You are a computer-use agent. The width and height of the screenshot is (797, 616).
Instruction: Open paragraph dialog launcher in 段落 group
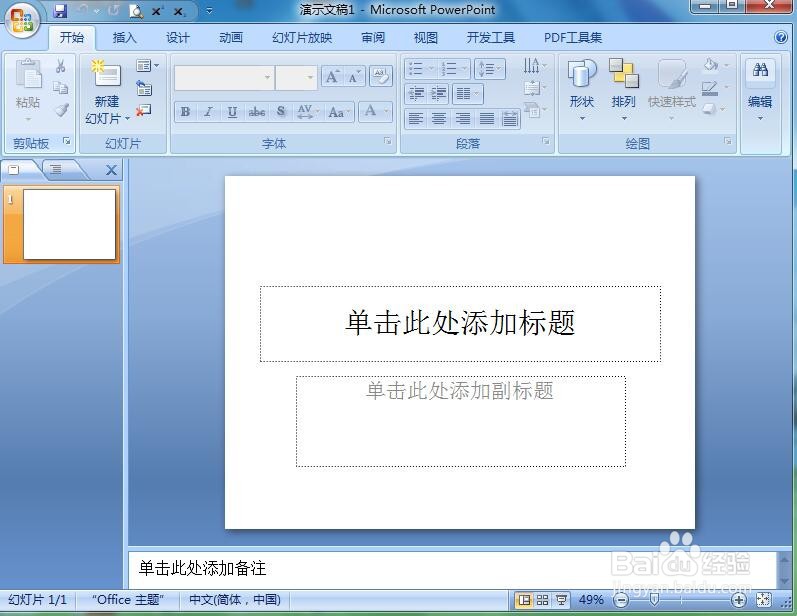[x=545, y=141]
